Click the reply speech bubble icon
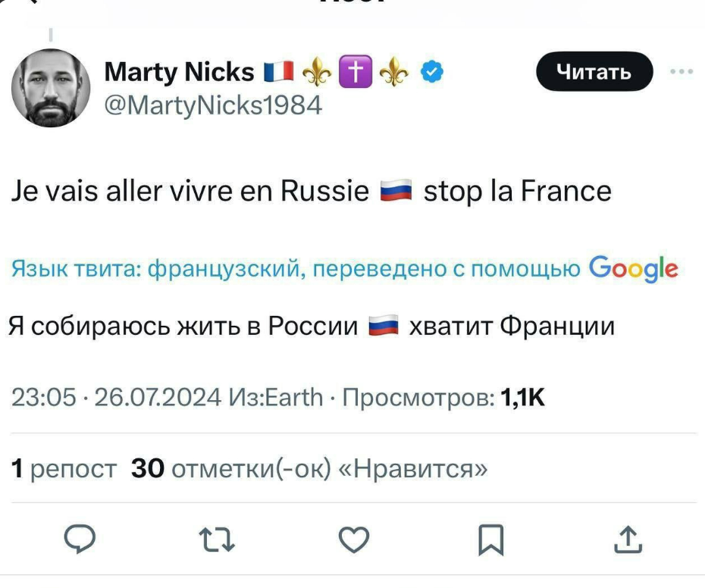The height and width of the screenshot is (588, 705). pyautogui.click(x=77, y=540)
